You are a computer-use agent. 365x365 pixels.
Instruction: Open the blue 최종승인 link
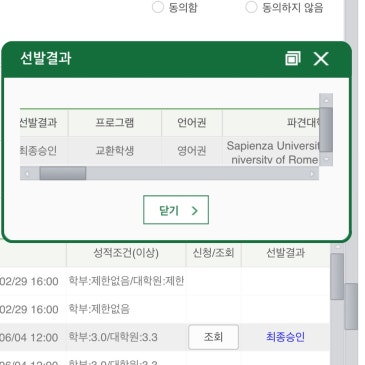point(285,337)
